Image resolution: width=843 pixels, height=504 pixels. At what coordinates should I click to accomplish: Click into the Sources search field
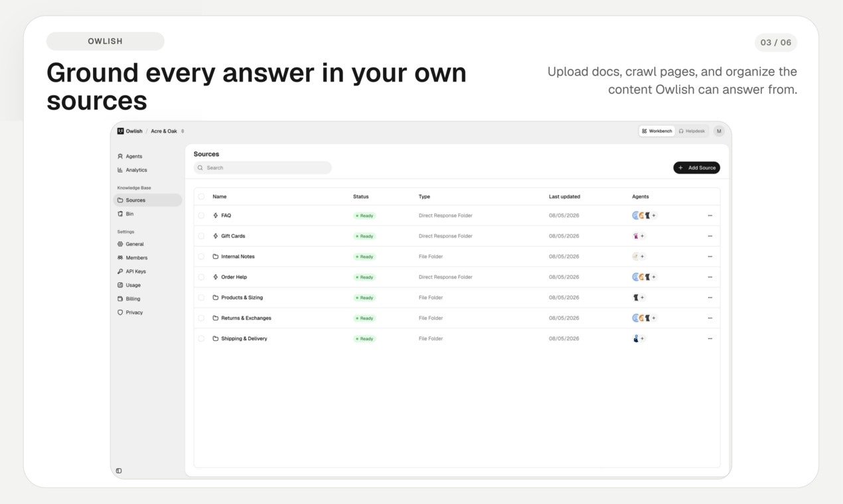click(x=262, y=168)
